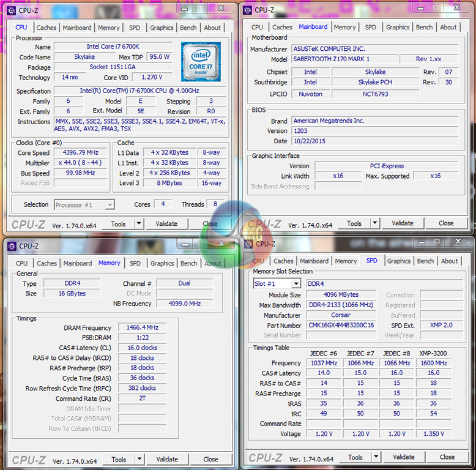This screenshot has width=476, height=470.
Task: Click the XMP-3200 voltage value 1.350 V
Action: point(434,434)
